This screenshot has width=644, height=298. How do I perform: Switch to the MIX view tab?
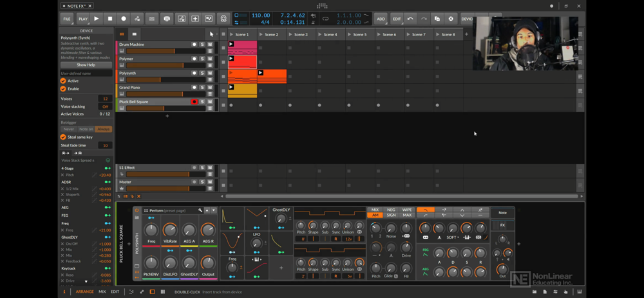[x=102, y=292]
